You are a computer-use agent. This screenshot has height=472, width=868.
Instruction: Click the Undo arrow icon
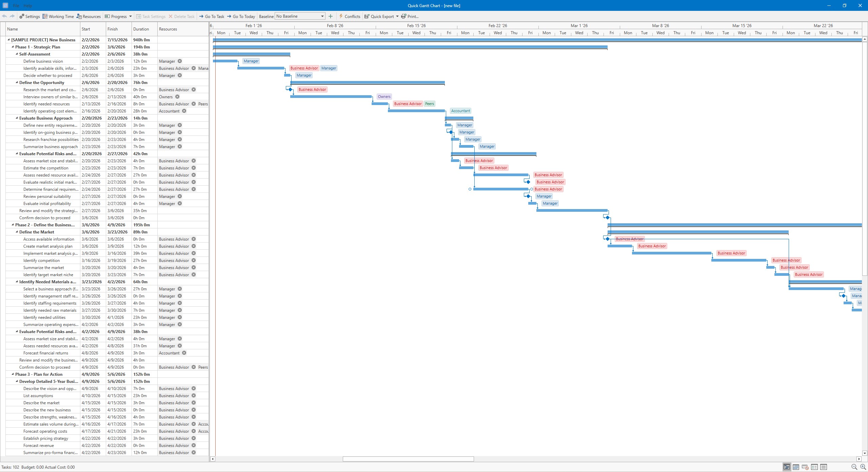click(x=4, y=16)
